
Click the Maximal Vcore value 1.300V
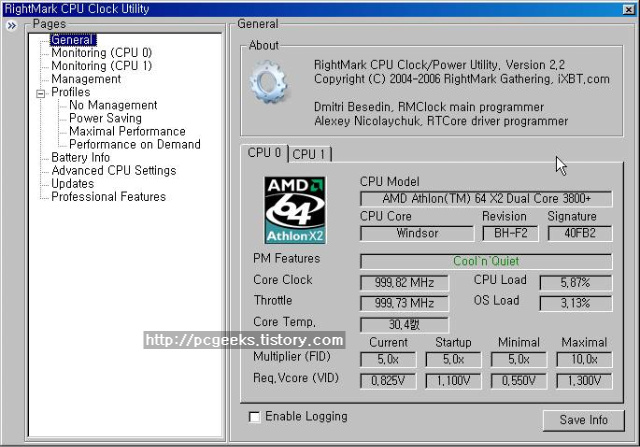pos(584,381)
